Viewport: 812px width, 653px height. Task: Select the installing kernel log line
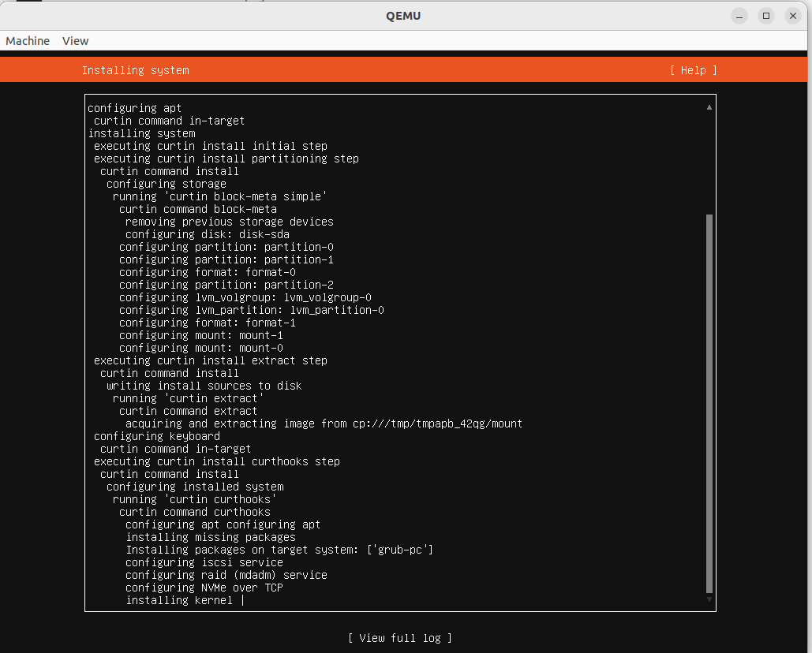point(185,600)
